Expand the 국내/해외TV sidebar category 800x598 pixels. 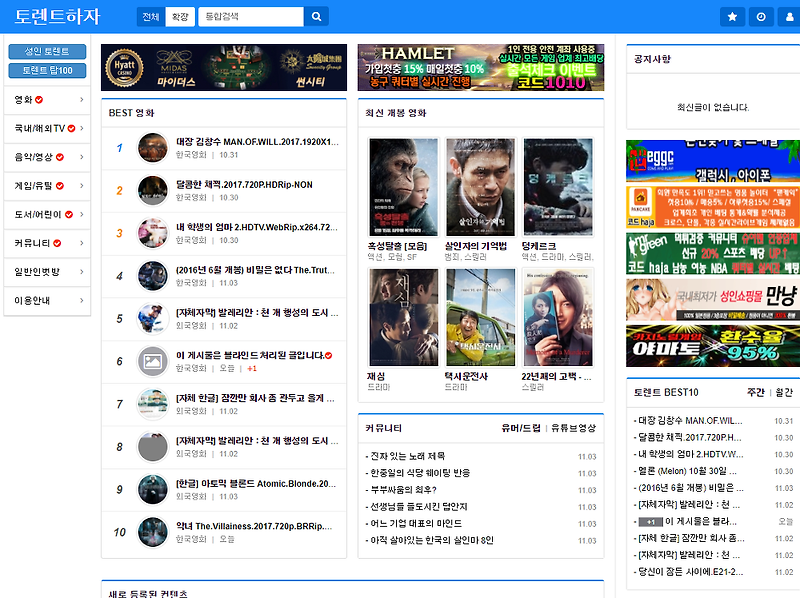[x=47, y=128]
